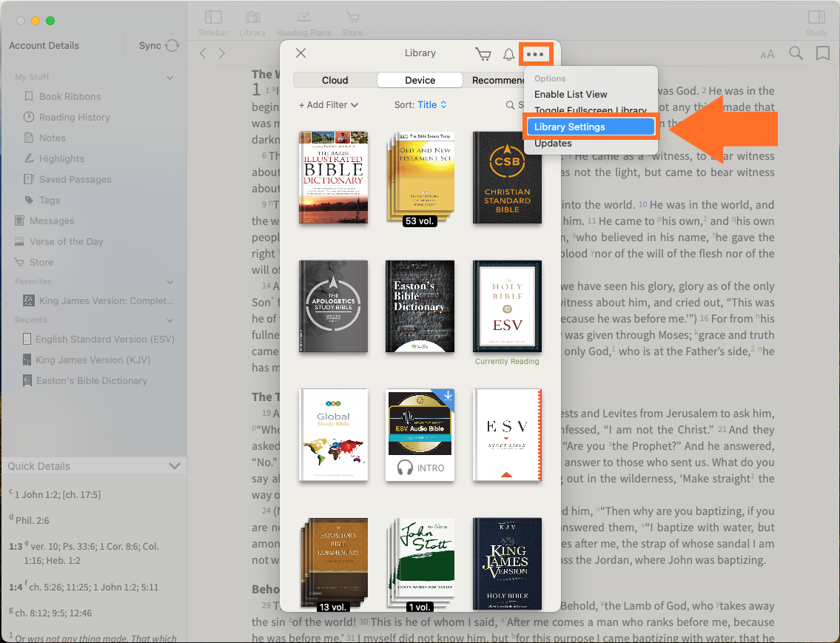Open Reading Plans in toolbar
The image size is (840, 643).
[x=303, y=24]
